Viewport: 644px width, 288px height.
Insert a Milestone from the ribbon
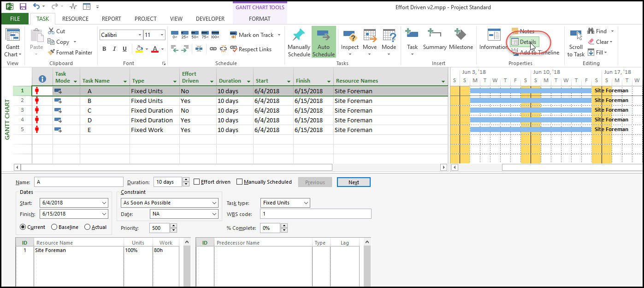pos(461,35)
